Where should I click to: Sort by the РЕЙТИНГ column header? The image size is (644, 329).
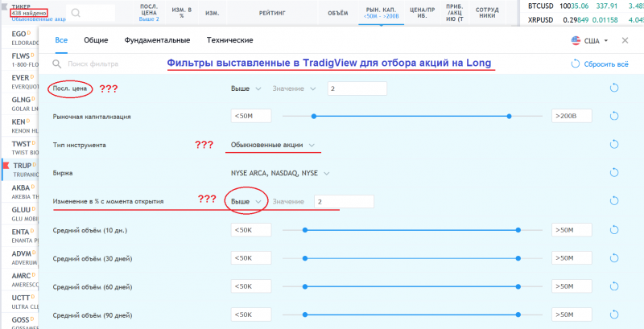click(x=272, y=13)
